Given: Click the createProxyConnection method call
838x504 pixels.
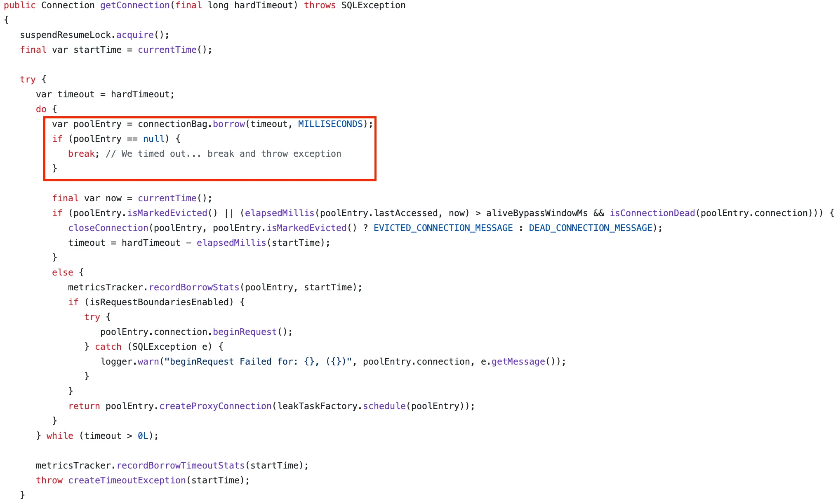Looking at the screenshot, I should (x=215, y=406).
